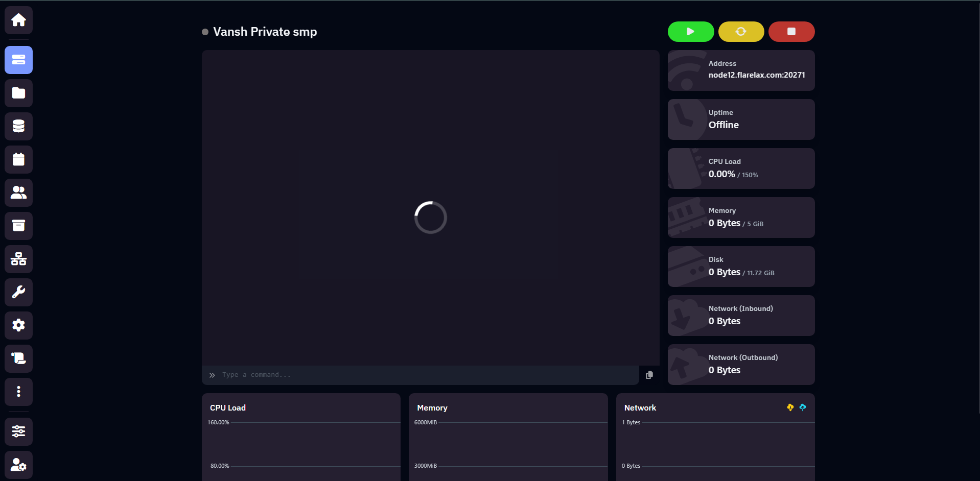Image resolution: width=980 pixels, height=481 pixels.
Task: Open the user account settings icon
Action: coord(18,465)
